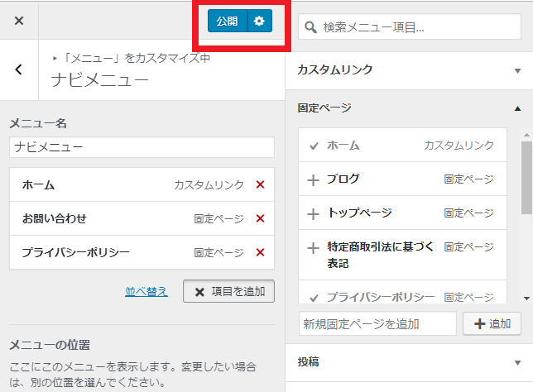The width and height of the screenshot is (533, 392).
Task: Collapse the 固定ページ section
Action: tap(516, 108)
